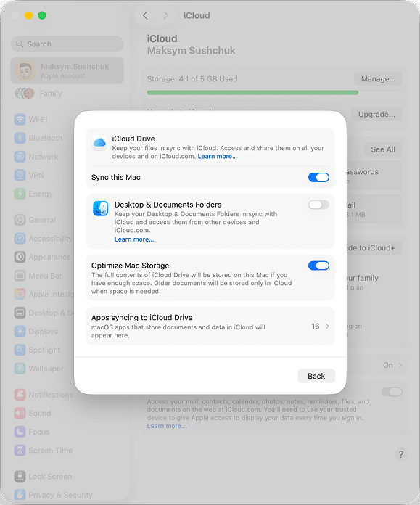420x505 pixels.
Task: Click the help question mark button
Action: coord(401,454)
